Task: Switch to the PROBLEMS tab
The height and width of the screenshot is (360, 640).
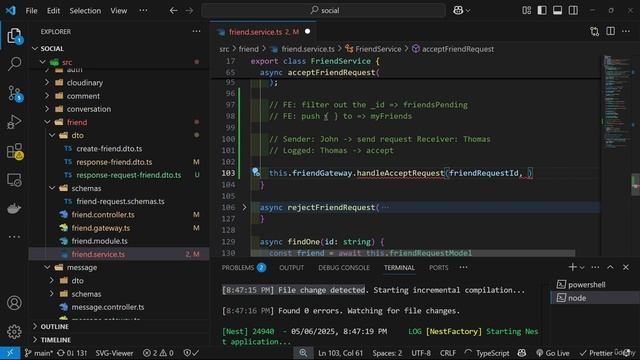Action: [x=244, y=268]
